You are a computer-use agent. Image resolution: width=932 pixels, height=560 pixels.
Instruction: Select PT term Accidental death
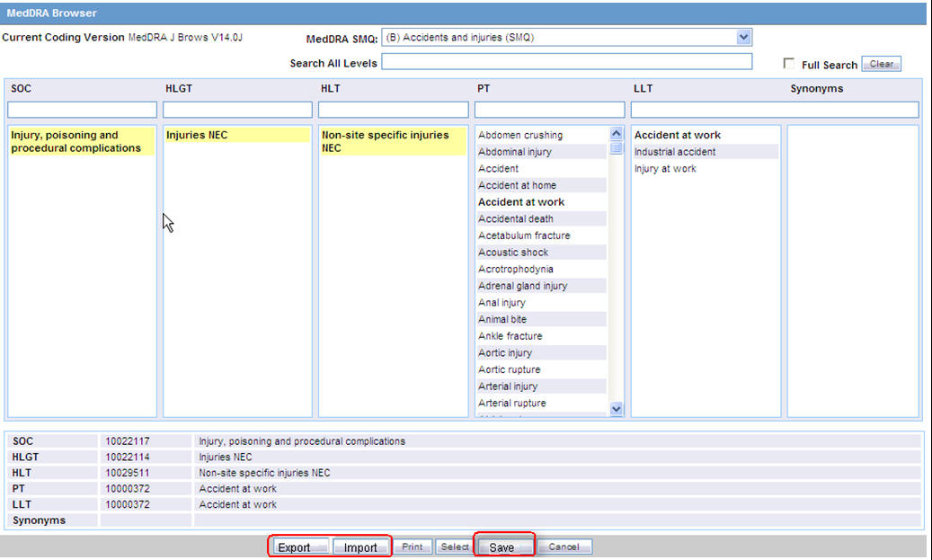click(x=541, y=218)
